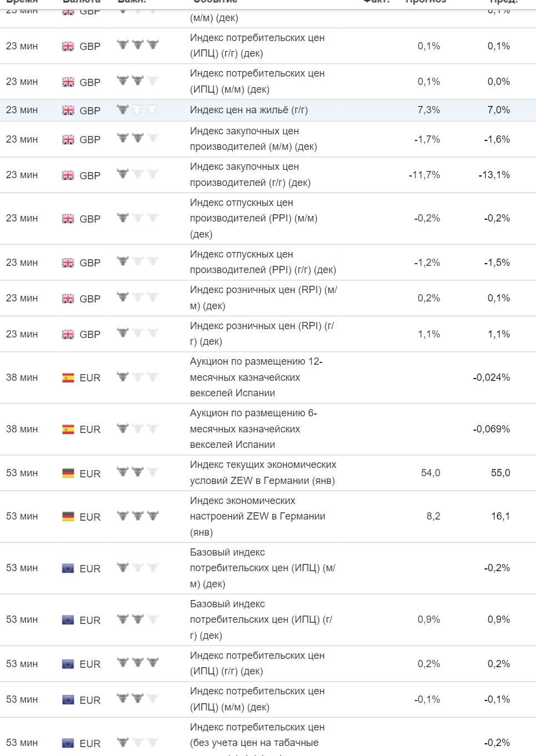
Task: Click German flag in ZEW экономических настроений row
Action: click(x=68, y=517)
